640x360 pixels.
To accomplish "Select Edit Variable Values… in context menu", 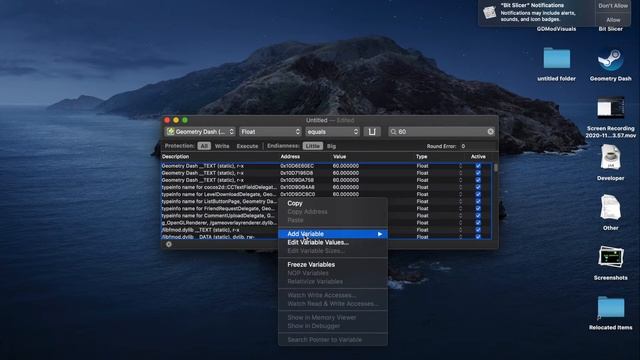I will coord(333,242).
